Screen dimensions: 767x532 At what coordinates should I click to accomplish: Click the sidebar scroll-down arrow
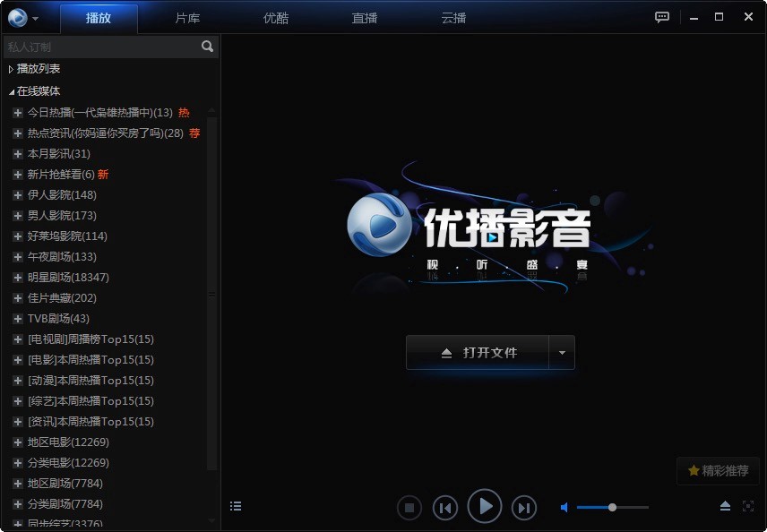(211, 521)
